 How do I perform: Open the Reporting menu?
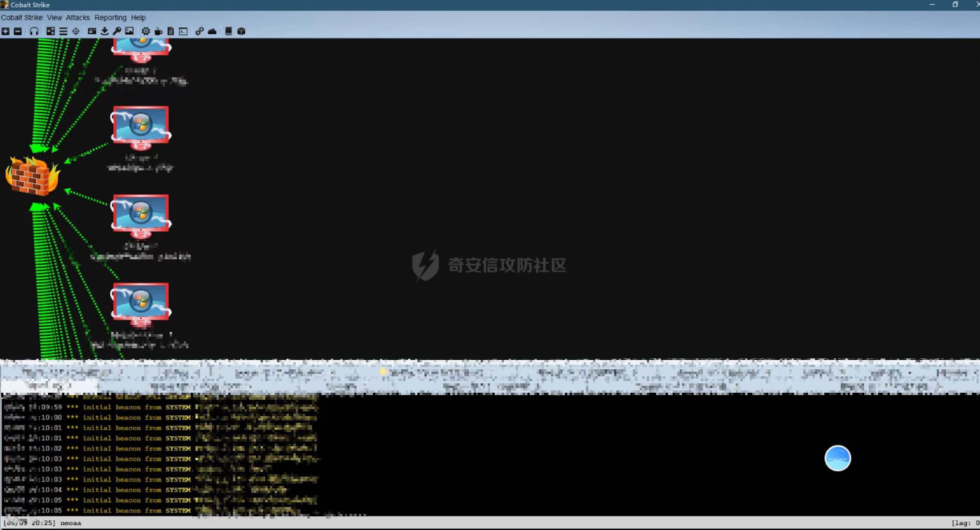click(x=110, y=18)
